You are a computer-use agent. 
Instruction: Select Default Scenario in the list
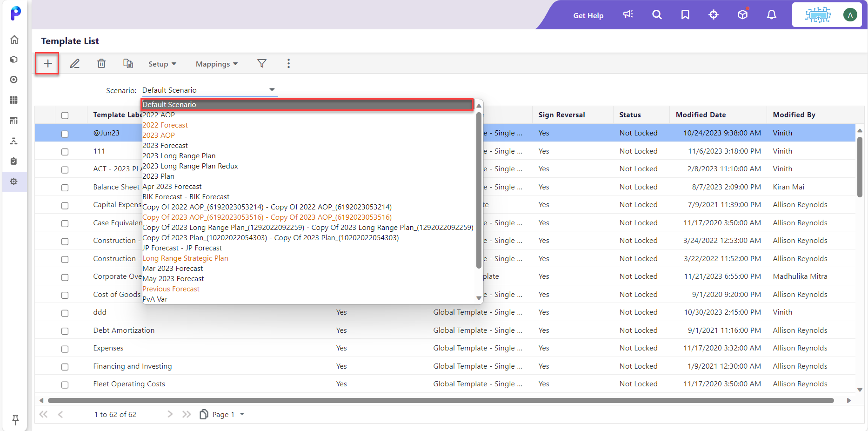point(307,105)
